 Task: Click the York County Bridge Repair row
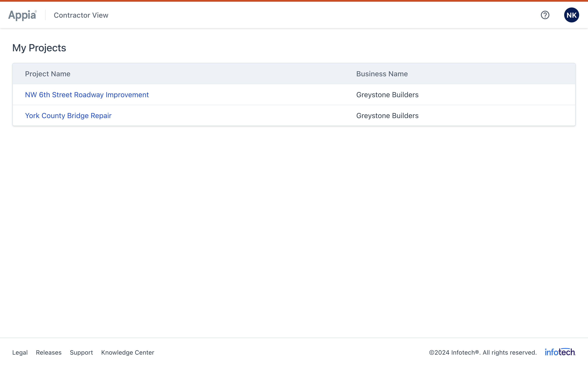click(294, 116)
